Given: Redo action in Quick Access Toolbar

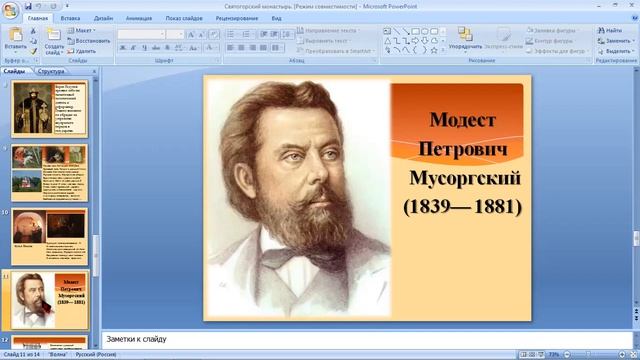Looking at the screenshot, I should click(53, 6).
